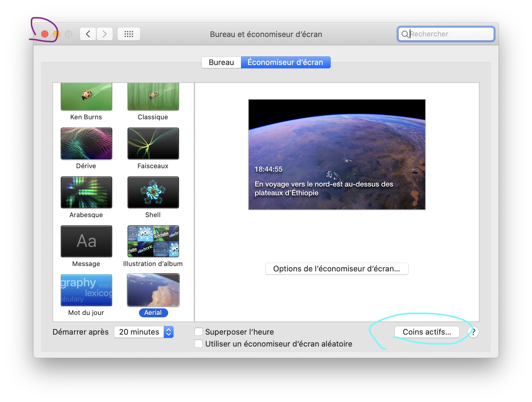532x402 pixels.
Task: Choose the Dérive screen saver thumbnail
Action: coord(86,143)
